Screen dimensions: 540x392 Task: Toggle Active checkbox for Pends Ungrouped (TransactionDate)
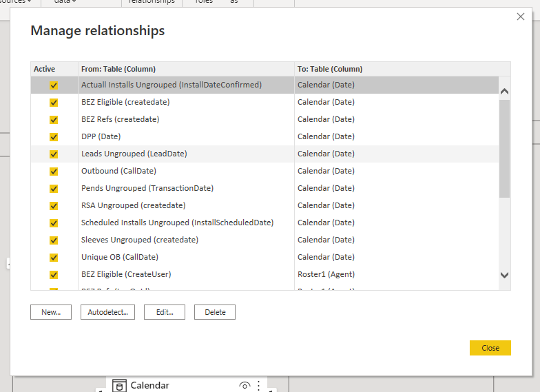pyautogui.click(x=54, y=189)
